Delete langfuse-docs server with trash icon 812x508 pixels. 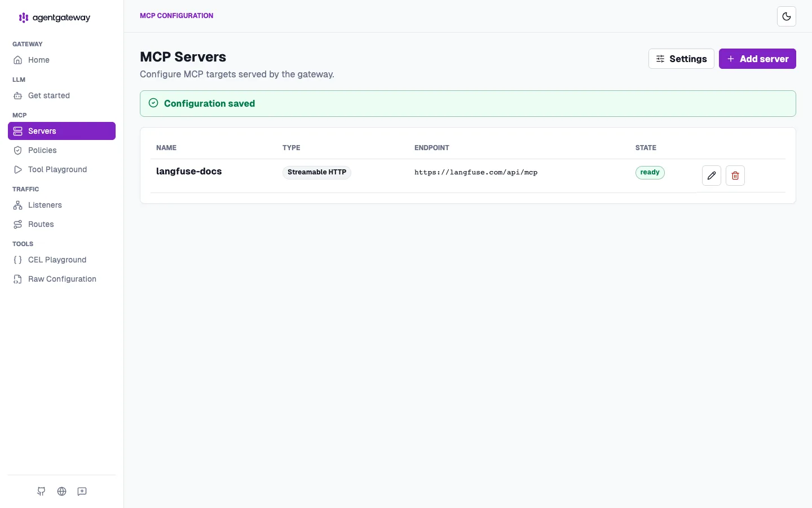[735, 176]
